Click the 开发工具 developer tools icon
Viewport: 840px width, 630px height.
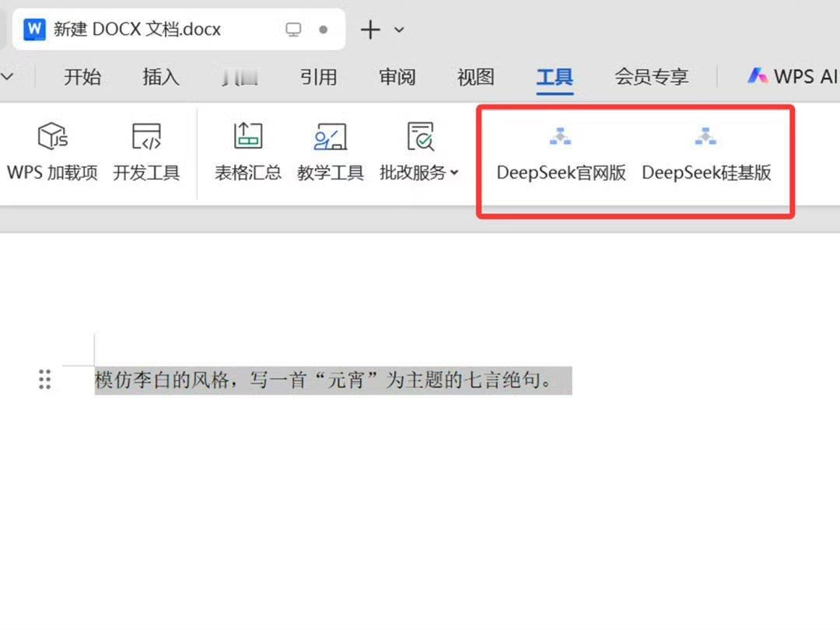click(x=146, y=136)
